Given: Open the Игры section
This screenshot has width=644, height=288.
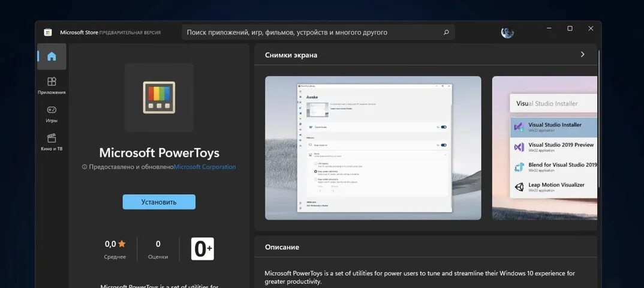Looking at the screenshot, I should tap(52, 114).
